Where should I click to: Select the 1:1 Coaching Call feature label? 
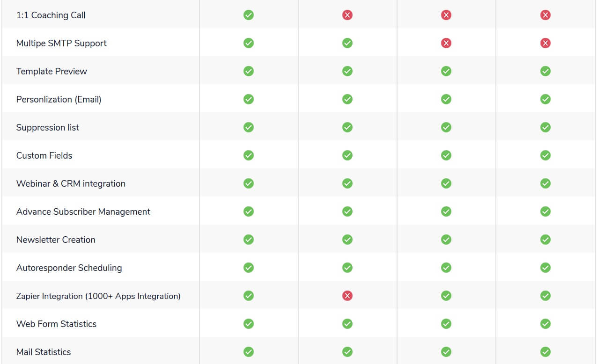coord(51,15)
